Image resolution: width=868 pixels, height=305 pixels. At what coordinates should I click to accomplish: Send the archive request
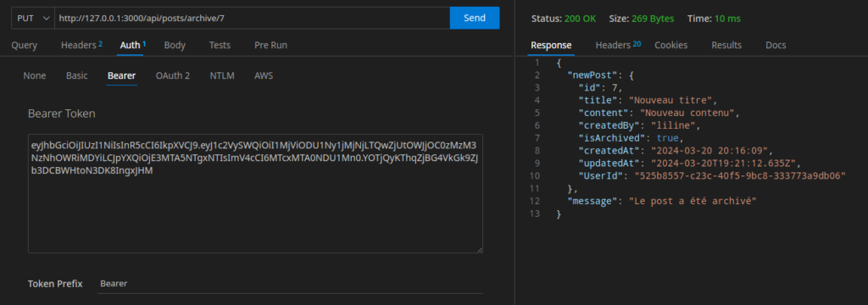(x=475, y=18)
